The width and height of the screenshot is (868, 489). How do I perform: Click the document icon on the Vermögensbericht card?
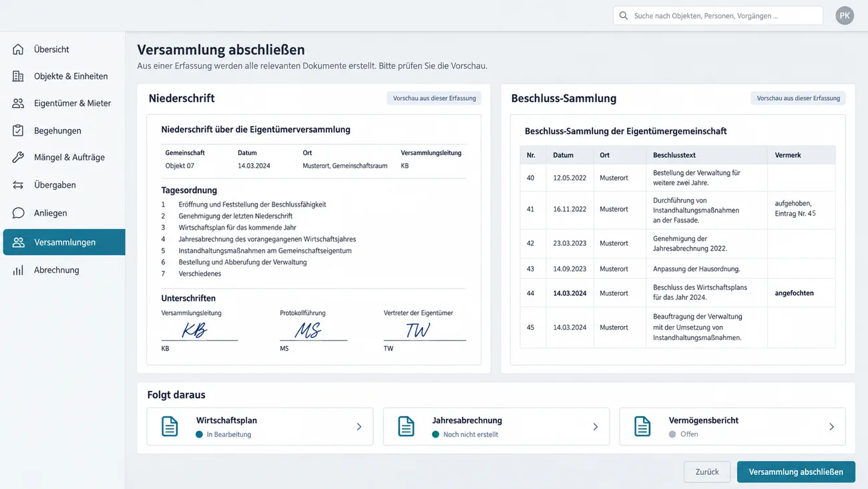pyautogui.click(x=642, y=426)
